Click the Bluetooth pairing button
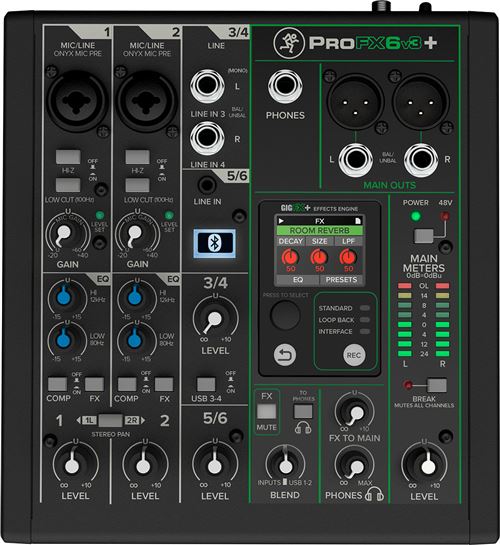This screenshot has width=500, height=545. point(214,243)
